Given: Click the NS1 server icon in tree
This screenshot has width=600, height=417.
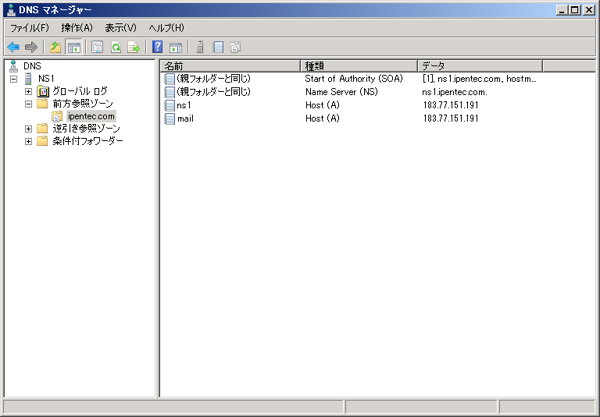Looking at the screenshot, I should [x=28, y=79].
